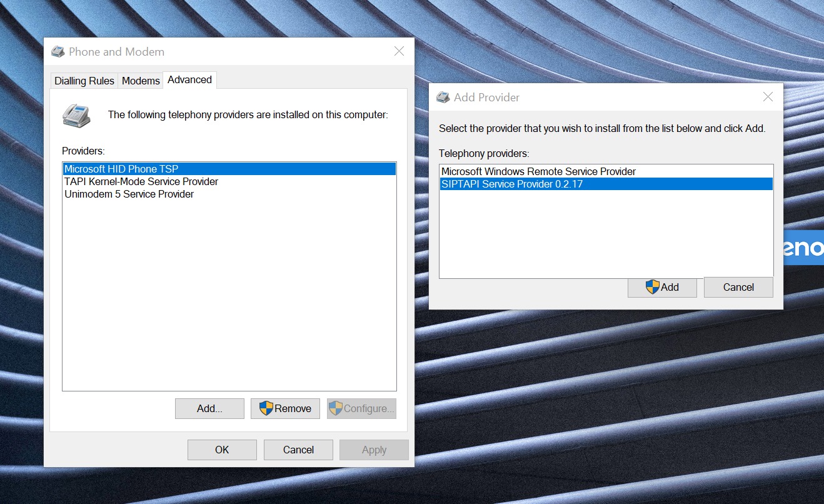Close the Phone and Modem window

[399, 51]
